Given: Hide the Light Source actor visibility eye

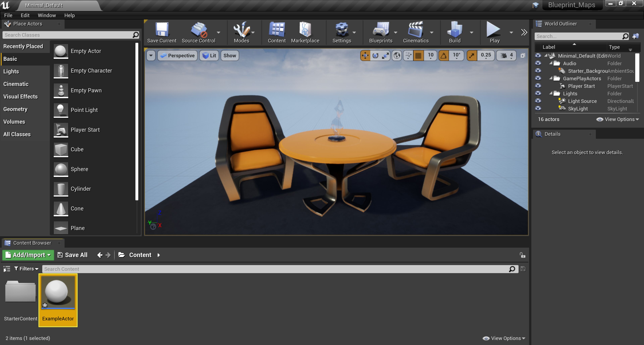Looking at the screenshot, I should click(x=538, y=101).
